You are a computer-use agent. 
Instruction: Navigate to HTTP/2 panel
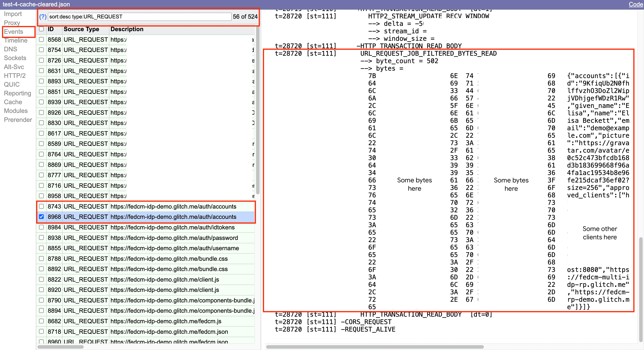(15, 76)
